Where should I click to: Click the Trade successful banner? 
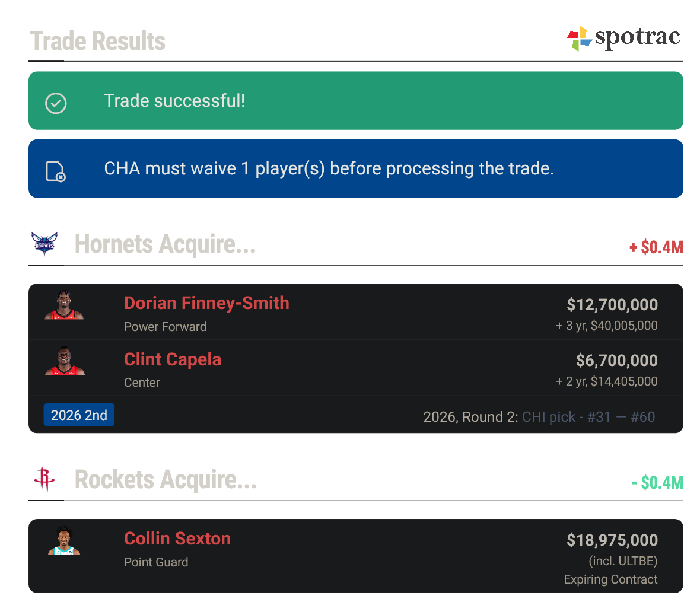click(x=356, y=100)
